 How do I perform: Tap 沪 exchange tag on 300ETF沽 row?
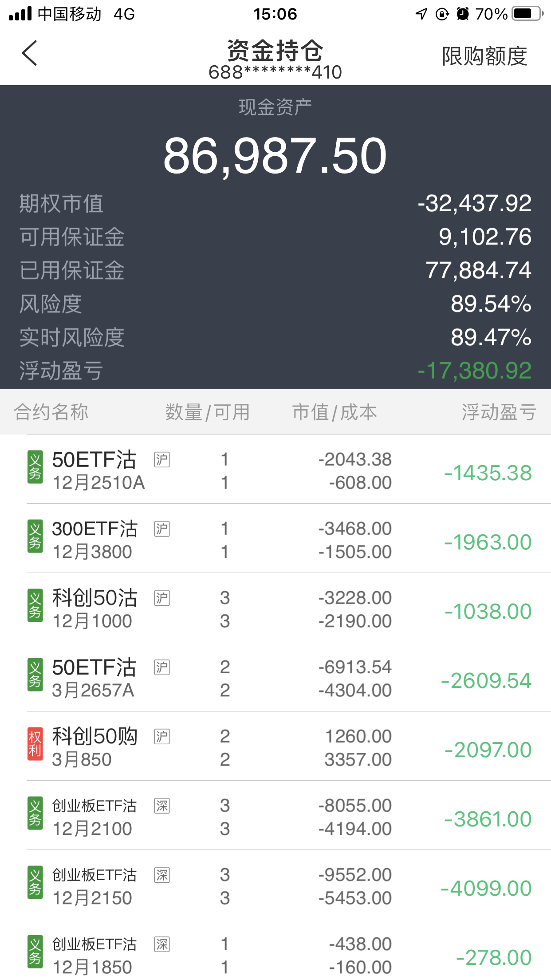pos(162,529)
